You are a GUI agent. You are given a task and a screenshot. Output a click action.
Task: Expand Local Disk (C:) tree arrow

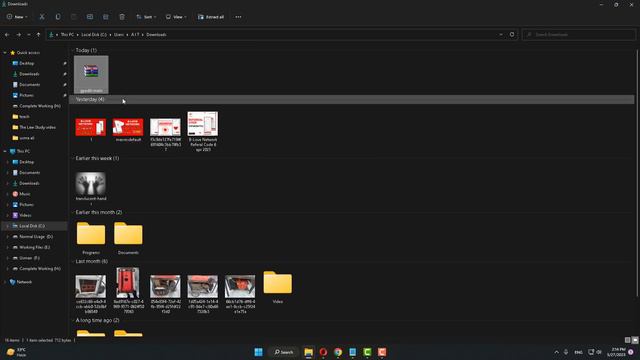pyautogui.click(x=7, y=226)
